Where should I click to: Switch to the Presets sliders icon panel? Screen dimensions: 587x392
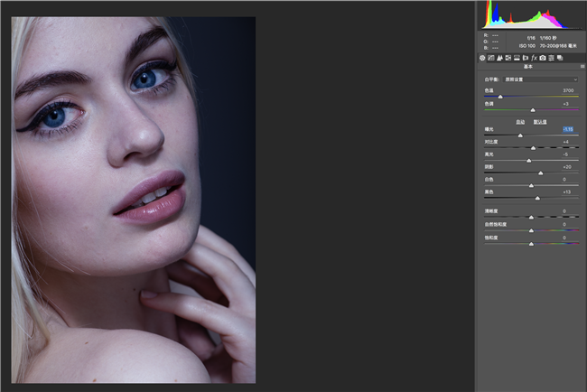coord(551,58)
